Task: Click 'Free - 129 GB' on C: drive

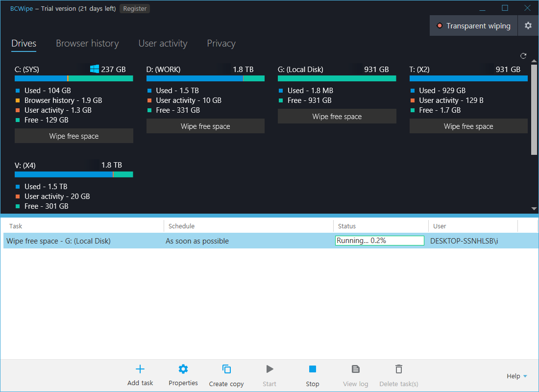Action: (x=47, y=120)
